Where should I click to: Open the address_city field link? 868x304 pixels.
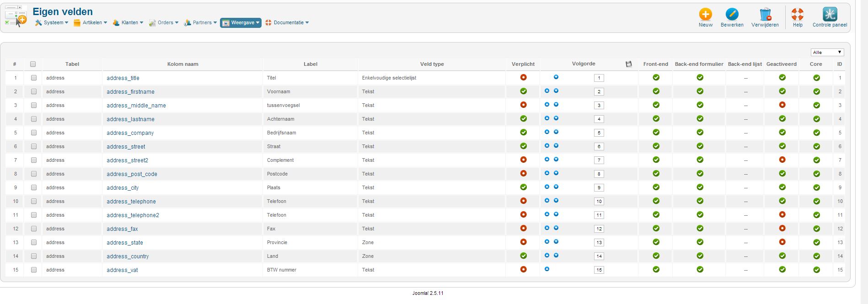click(x=123, y=188)
